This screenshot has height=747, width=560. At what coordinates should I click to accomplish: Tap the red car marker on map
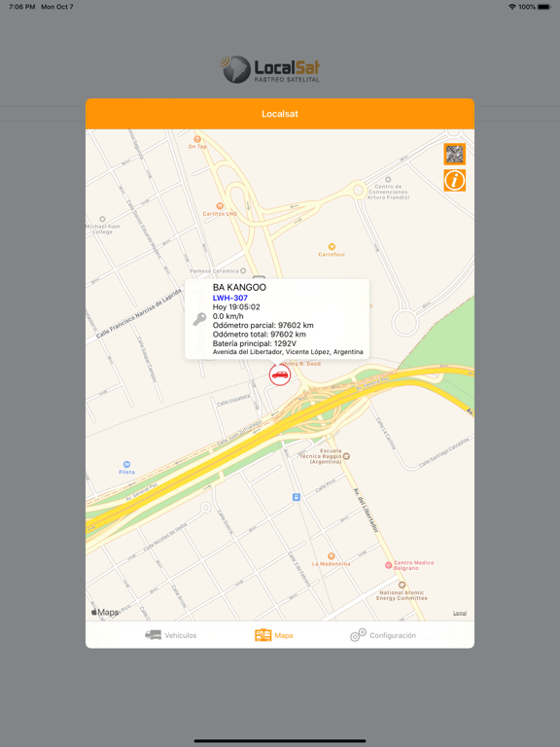(280, 374)
